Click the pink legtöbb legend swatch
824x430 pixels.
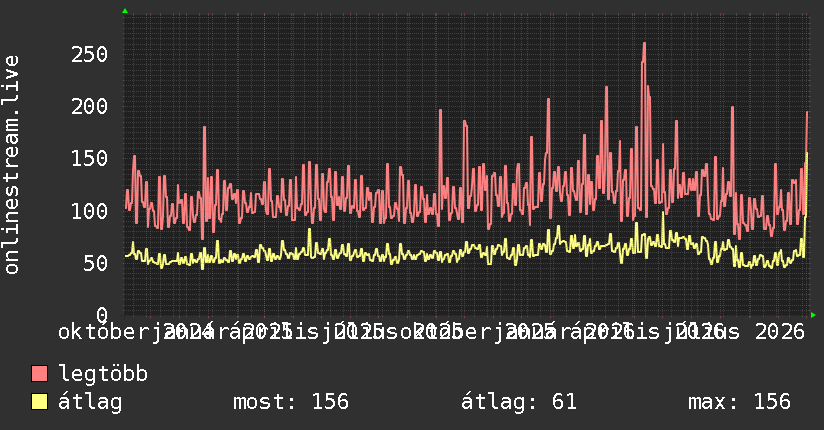39,374
